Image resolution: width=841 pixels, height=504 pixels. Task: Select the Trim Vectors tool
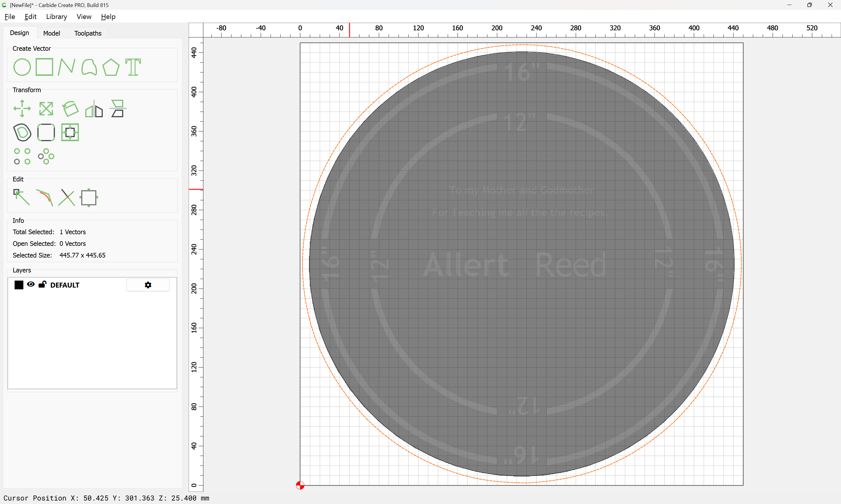pyautogui.click(x=66, y=197)
